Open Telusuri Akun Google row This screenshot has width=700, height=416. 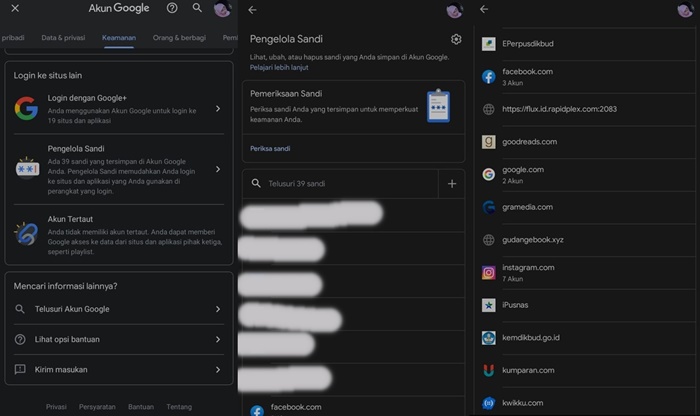click(119, 309)
